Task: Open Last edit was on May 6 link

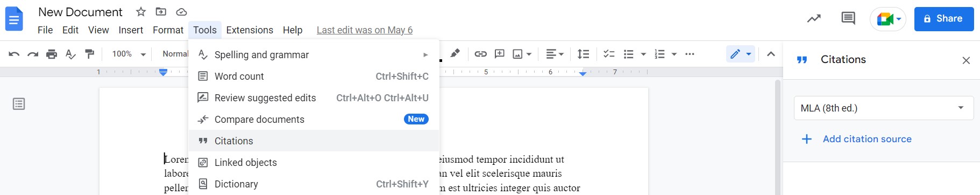Action: (x=365, y=30)
